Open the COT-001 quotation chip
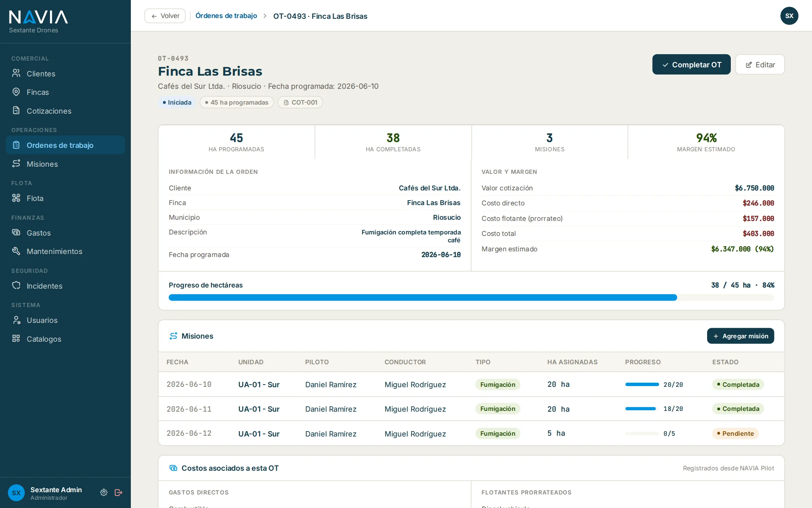This screenshot has height=508, width=812. click(x=300, y=102)
